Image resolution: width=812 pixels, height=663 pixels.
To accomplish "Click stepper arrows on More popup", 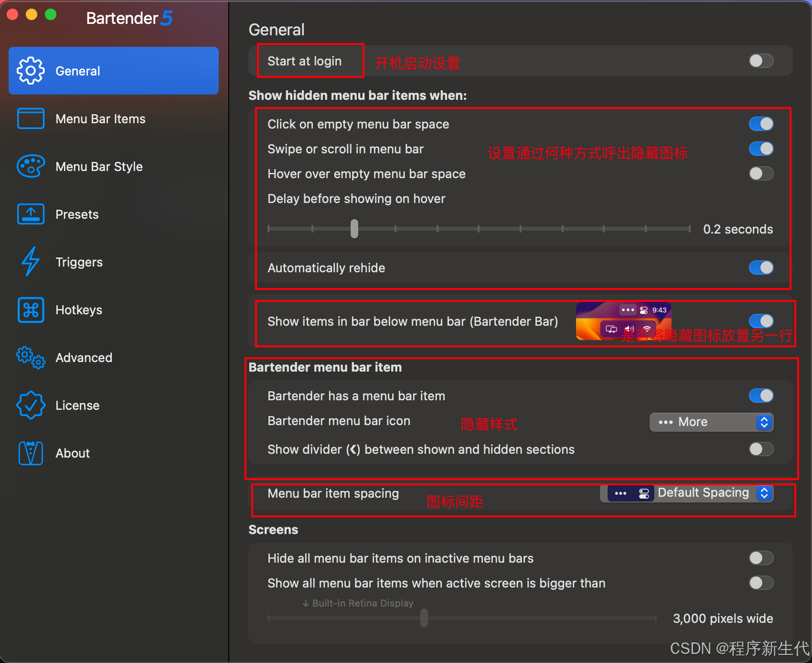I will 764,422.
